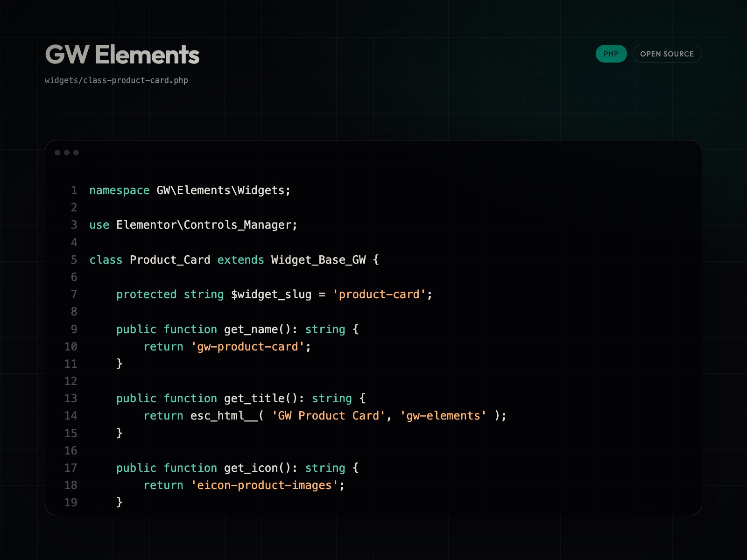Click the first window dot in code panel
The image size is (747, 560).
[x=57, y=153]
